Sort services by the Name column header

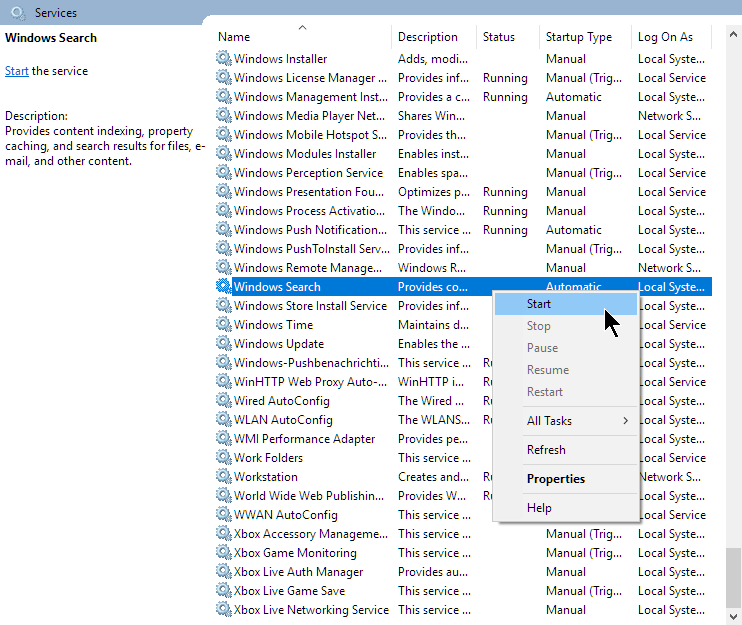point(302,37)
